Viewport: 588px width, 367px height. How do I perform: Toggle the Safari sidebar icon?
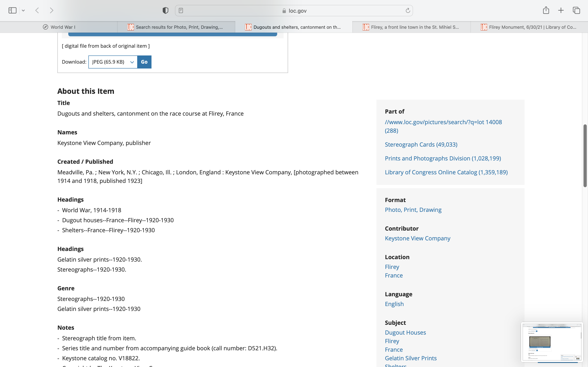pos(12,10)
